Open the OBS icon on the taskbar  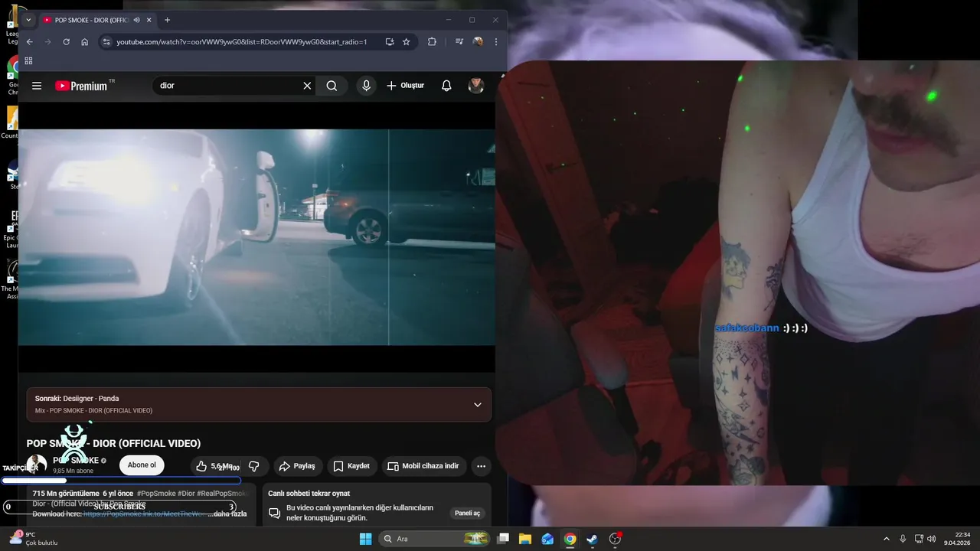[615, 539]
